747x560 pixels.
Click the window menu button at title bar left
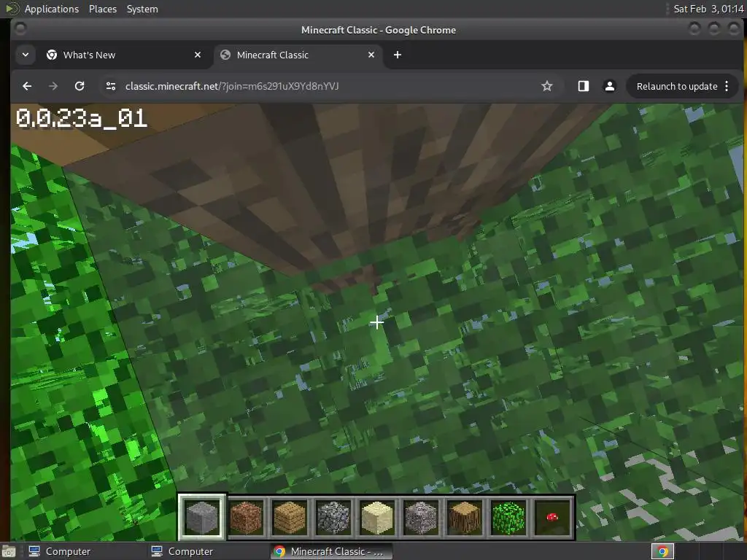(x=20, y=29)
